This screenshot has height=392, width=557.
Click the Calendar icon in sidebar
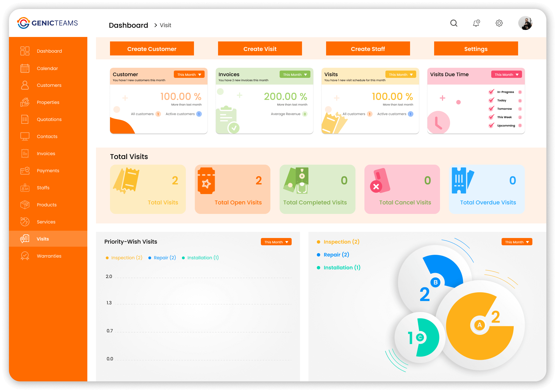click(x=24, y=68)
